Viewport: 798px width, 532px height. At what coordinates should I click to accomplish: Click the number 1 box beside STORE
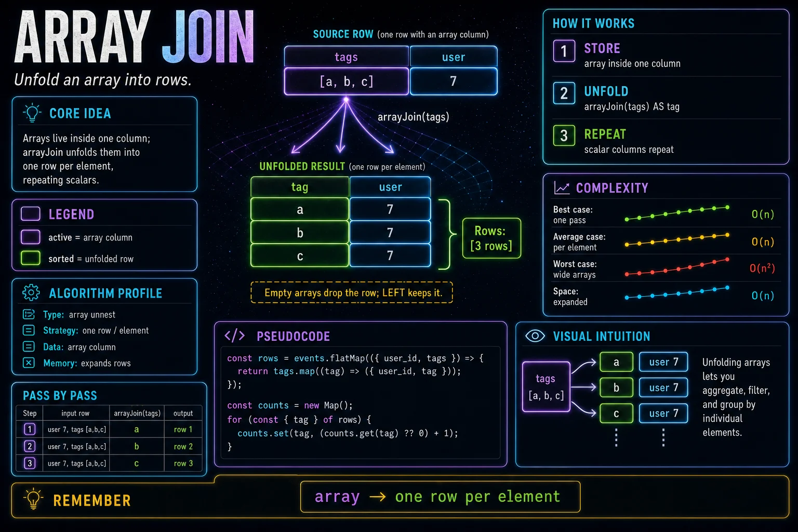tap(564, 51)
